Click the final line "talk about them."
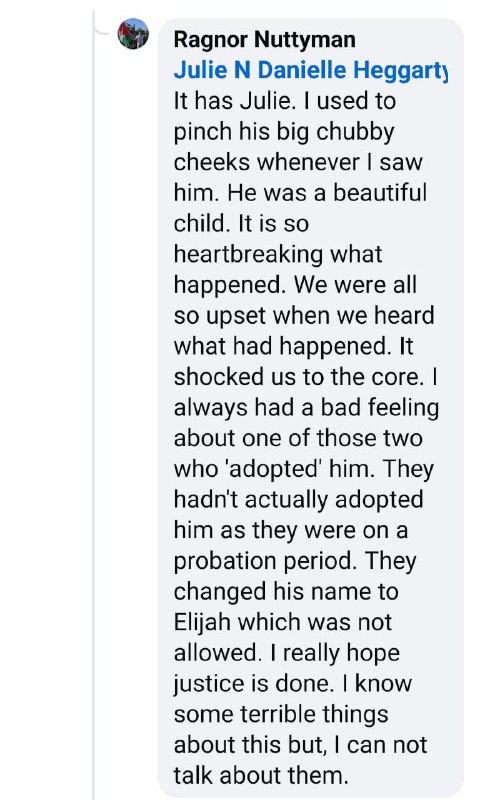 click(261, 776)
